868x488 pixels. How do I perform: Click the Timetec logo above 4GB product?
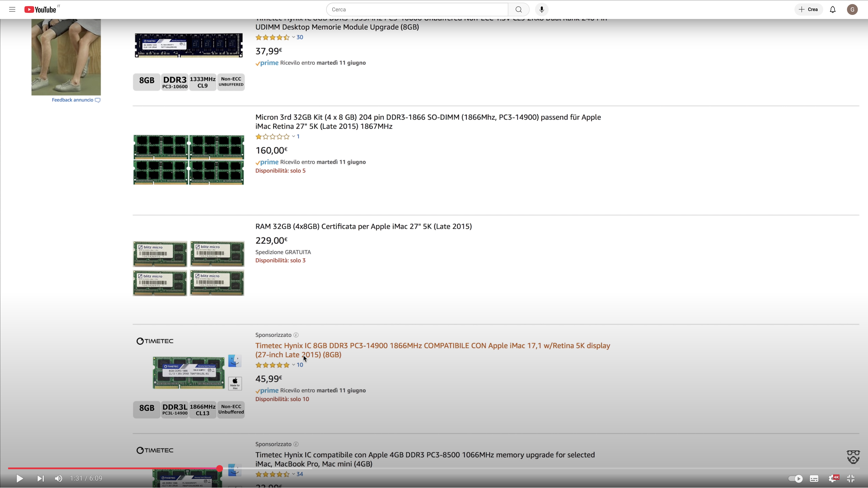click(x=155, y=451)
